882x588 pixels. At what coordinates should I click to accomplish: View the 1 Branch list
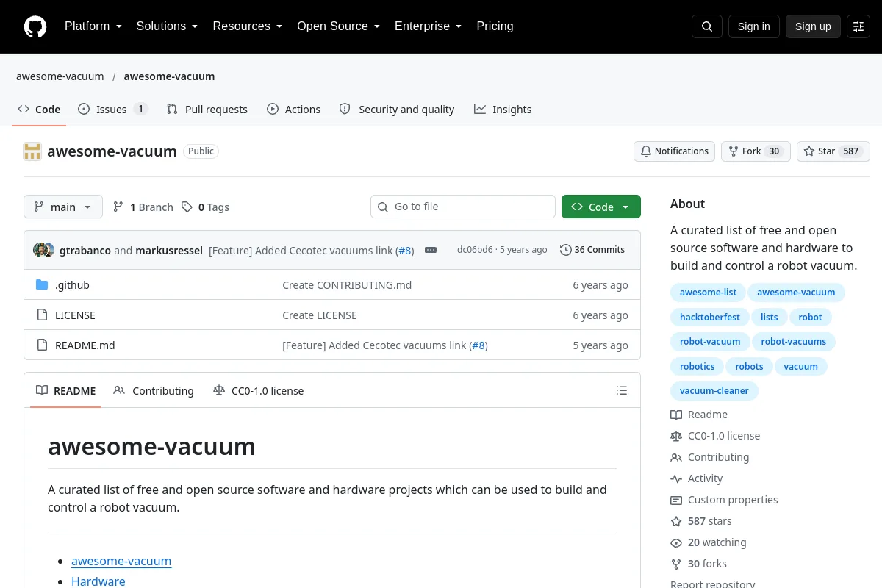point(143,207)
